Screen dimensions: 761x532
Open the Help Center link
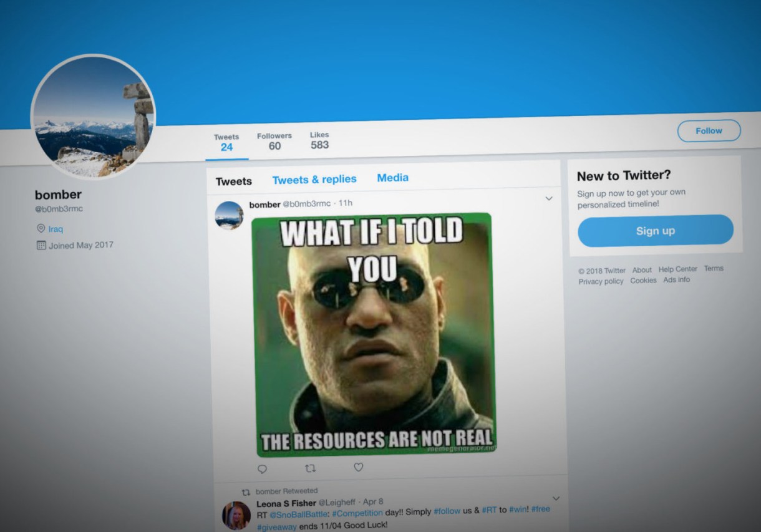click(x=678, y=269)
